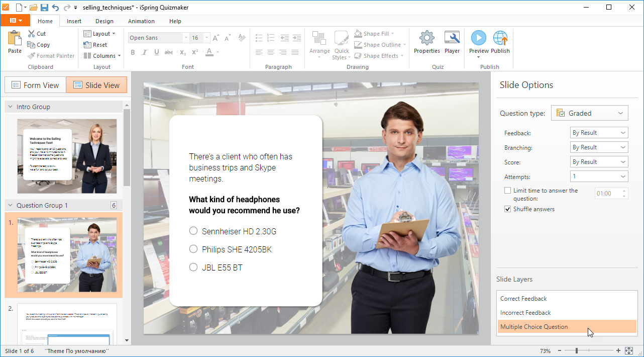
Task: Click the zoom slider handle
Action: click(577, 350)
